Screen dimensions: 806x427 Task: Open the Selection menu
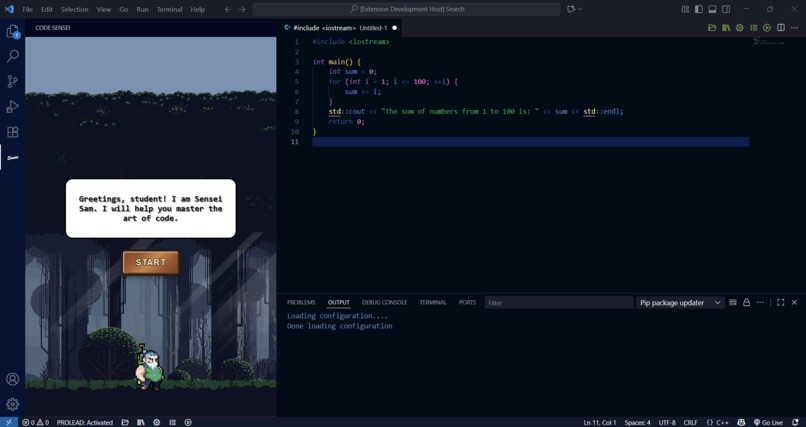(x=75, y=9)
